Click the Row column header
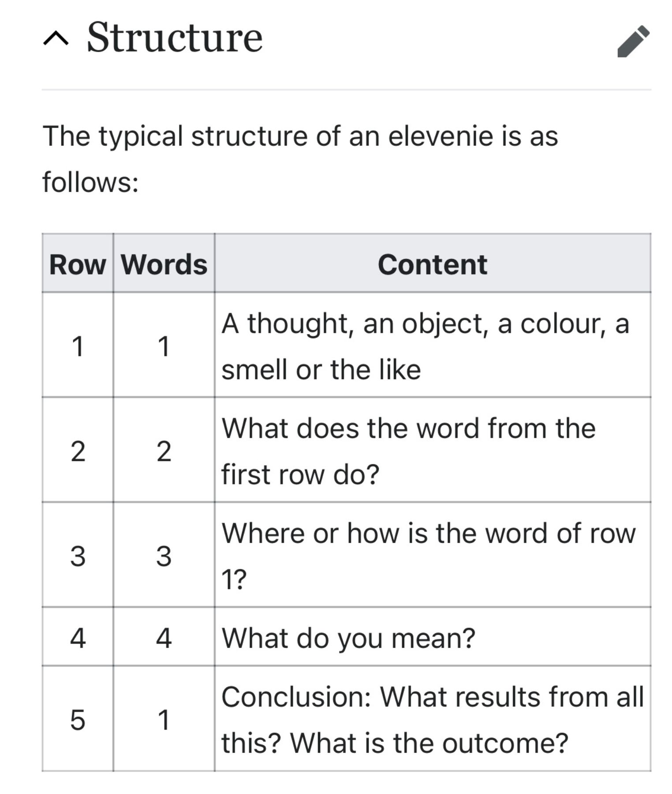The image size is (672, 794). pyautogui.click(x=78, y=265)
